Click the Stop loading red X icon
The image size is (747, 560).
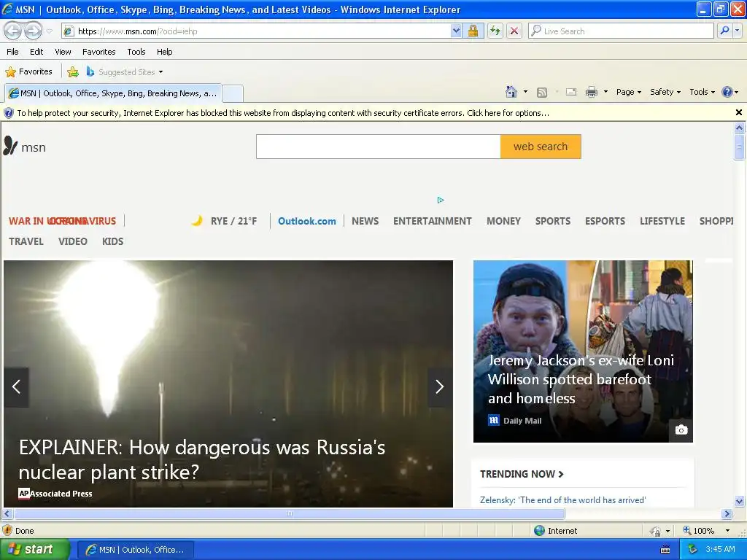tap(514, 31)
